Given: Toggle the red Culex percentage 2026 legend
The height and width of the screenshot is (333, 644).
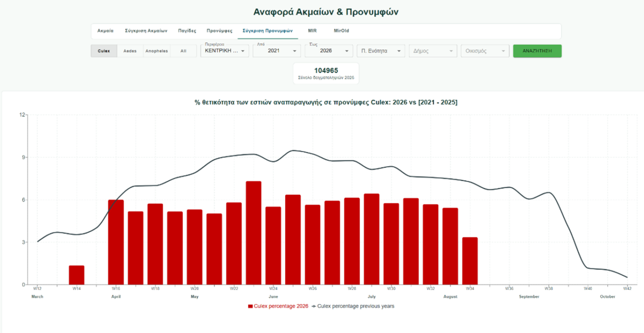Looking at the screenshot, I should (278, 306).
